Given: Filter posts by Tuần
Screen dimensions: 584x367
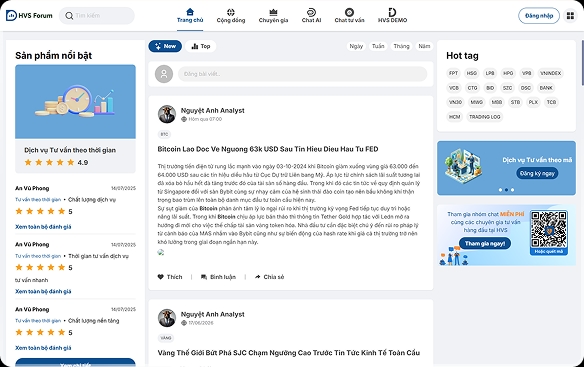Looking at the screenshot, I should click(378, 46).
